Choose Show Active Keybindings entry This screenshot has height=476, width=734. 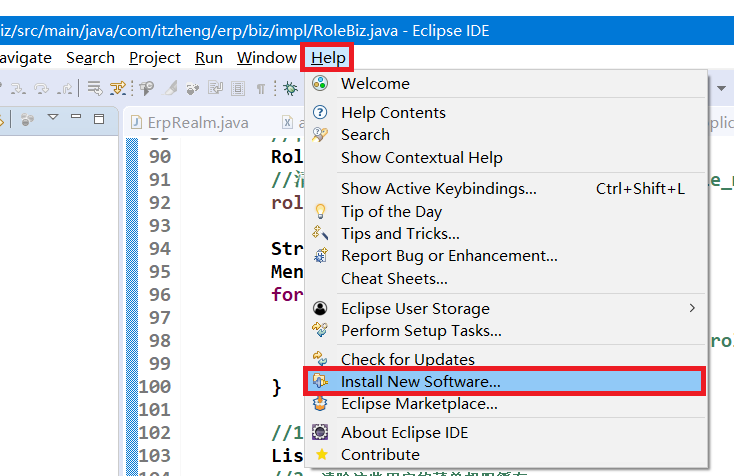pos(505,189)
